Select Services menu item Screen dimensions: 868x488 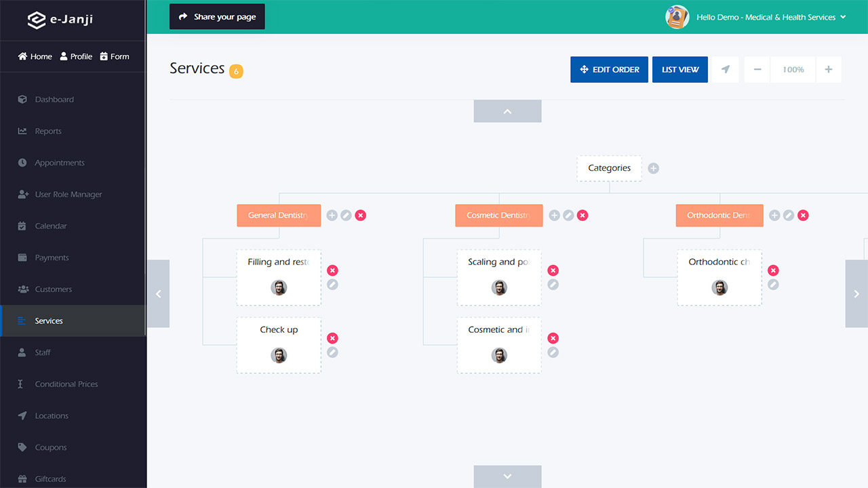click(73, 321)
